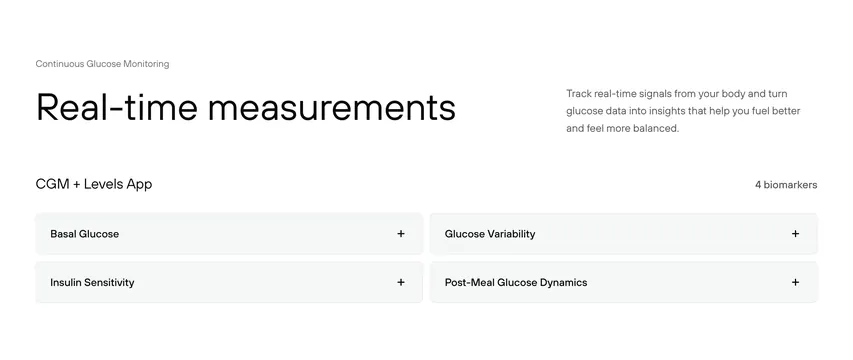This screenshot has height=360, width=853.
Task: Select the 'Glucose Variability' label text
Action: [x=490, y=234]
